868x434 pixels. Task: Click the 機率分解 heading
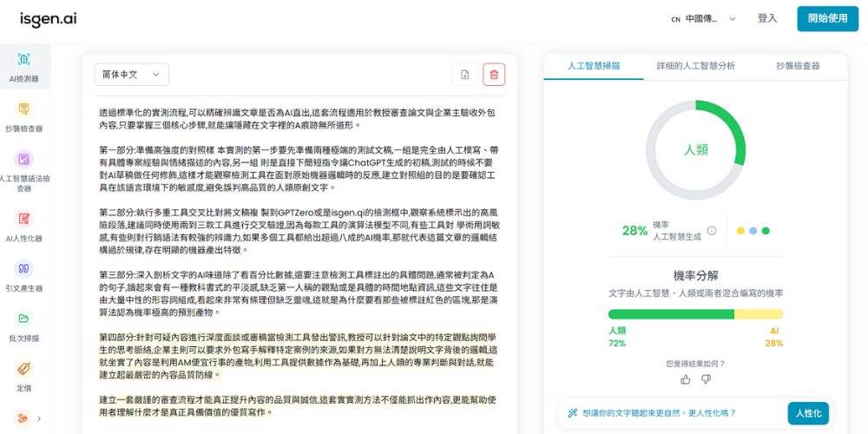click(x=696, y=276)
